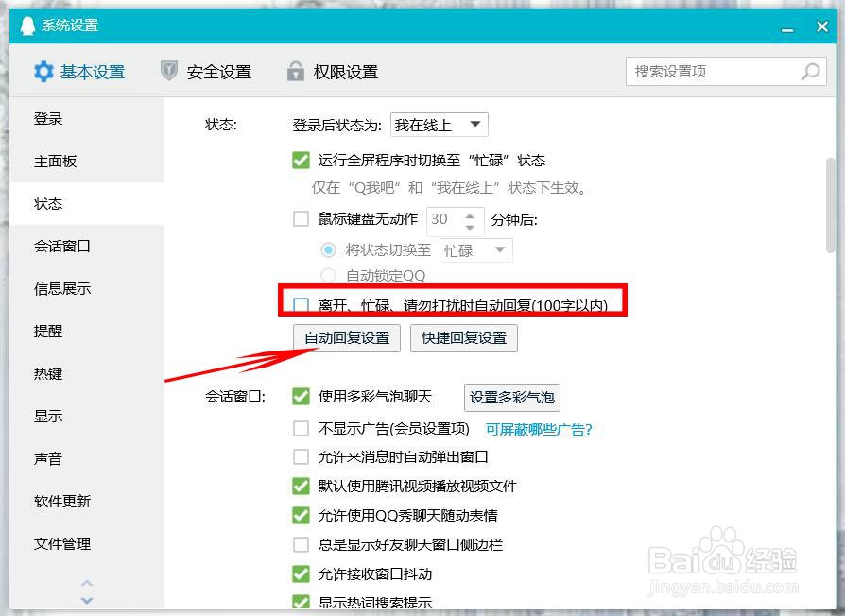845x616 pixels.
Task: Open 提醒 section in sidebar
Action: tap(87, 332)
